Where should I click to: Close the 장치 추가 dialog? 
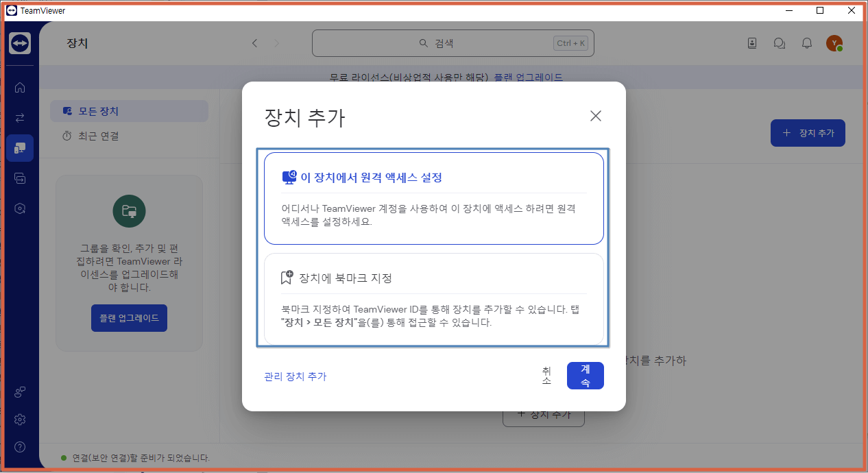(x=596, y=116)
